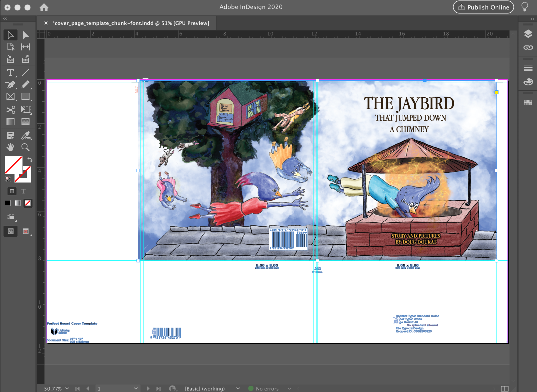The height and width of the screenshot is (392, 537).
Task: Expand the page number dropdown
Action: (x=135, y=388)
